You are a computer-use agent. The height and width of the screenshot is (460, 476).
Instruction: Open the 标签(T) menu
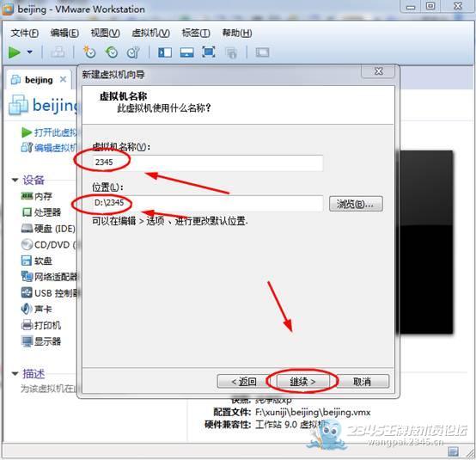[x=196, y=33]
